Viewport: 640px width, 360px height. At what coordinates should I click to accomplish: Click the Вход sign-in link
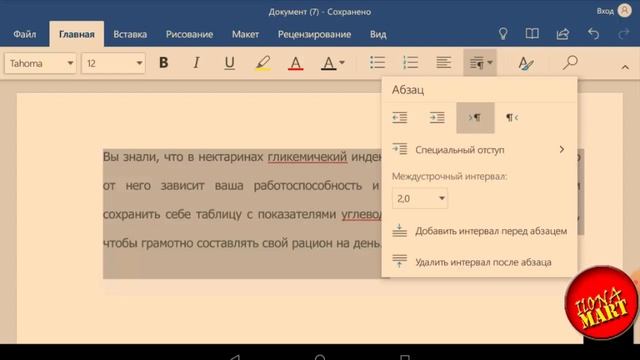[x=605, y=11]
